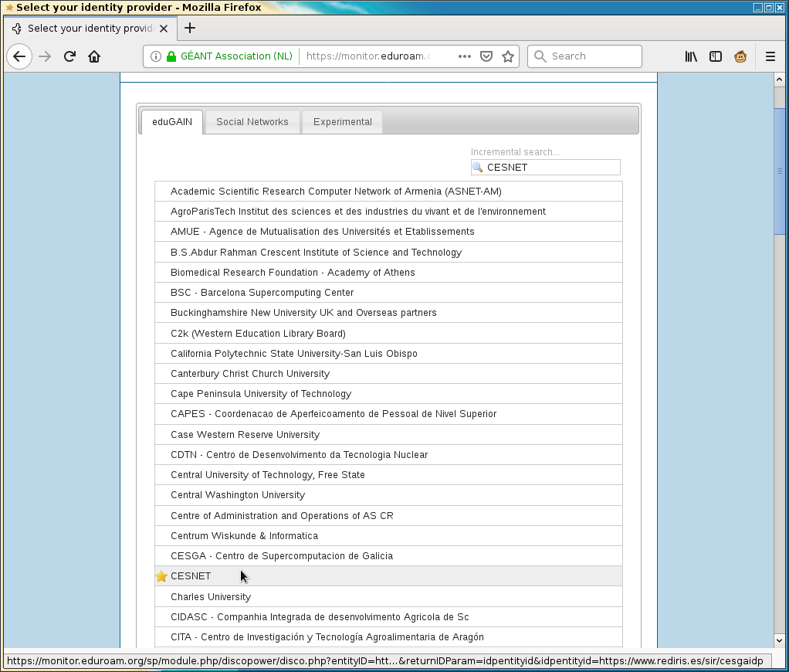This screenshot has width=789, height=672.
Task: Show site information icon in address bar
Action: coord(156,56)
